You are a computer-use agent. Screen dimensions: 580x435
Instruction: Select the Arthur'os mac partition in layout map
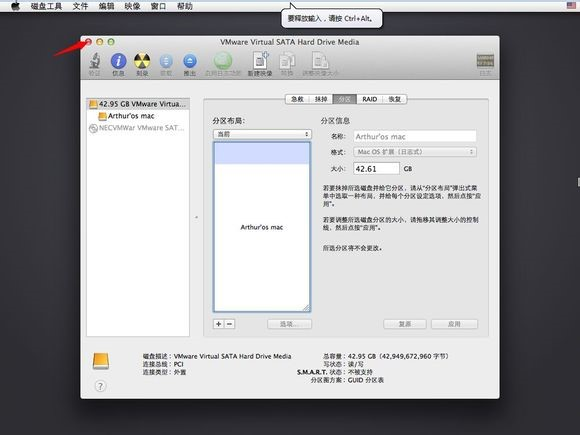[262, 227]
